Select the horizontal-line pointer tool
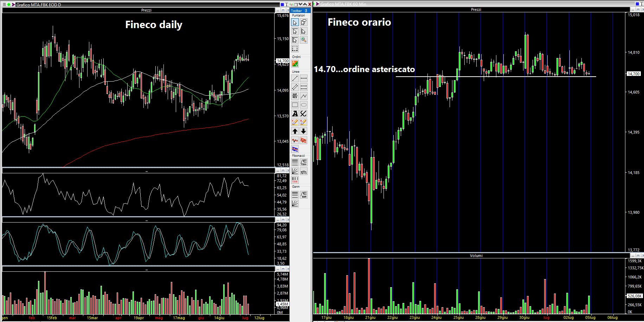The image size is (644, 322). (x=295, y=31)
